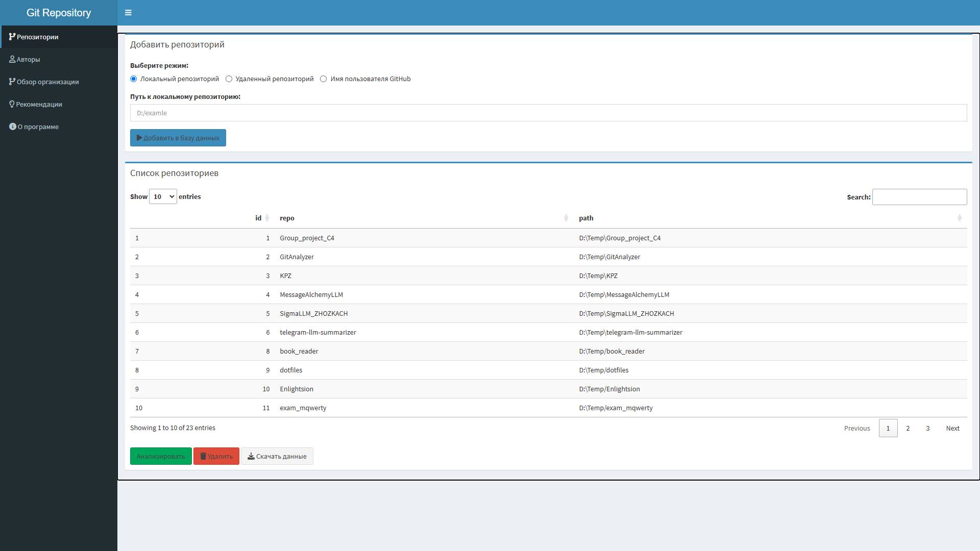Click the hamburger menu toggle icon
Screen dimensions: 980x551
tap(128, 13)
